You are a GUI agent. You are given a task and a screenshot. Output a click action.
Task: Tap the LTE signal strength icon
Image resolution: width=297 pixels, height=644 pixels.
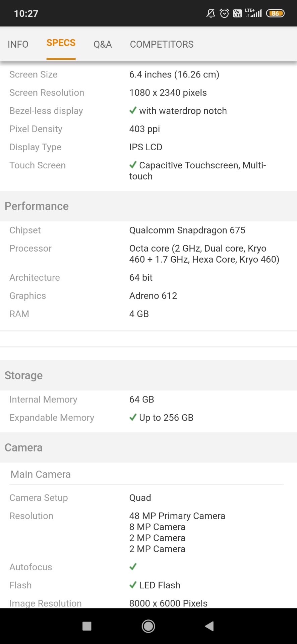pos(254,13)
